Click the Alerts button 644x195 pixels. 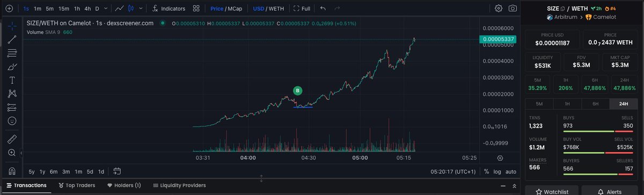pyautogui.click(x=610, y=191)
